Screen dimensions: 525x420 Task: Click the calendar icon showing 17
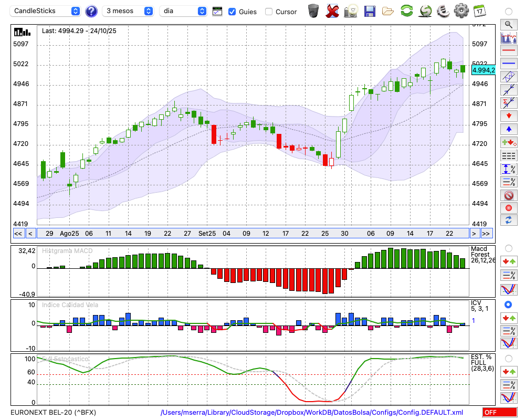click(479, 10)
